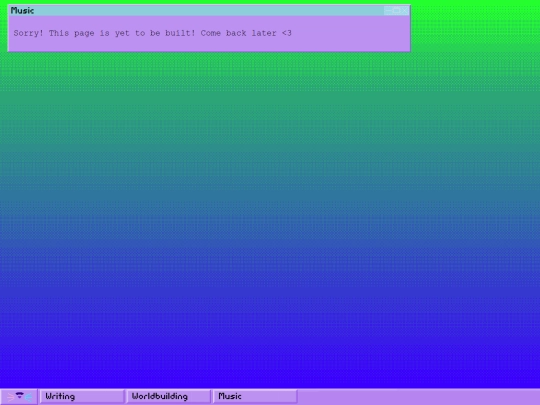Minimize the Music window
The image size is (540, 405).
(x=388, y=11)
